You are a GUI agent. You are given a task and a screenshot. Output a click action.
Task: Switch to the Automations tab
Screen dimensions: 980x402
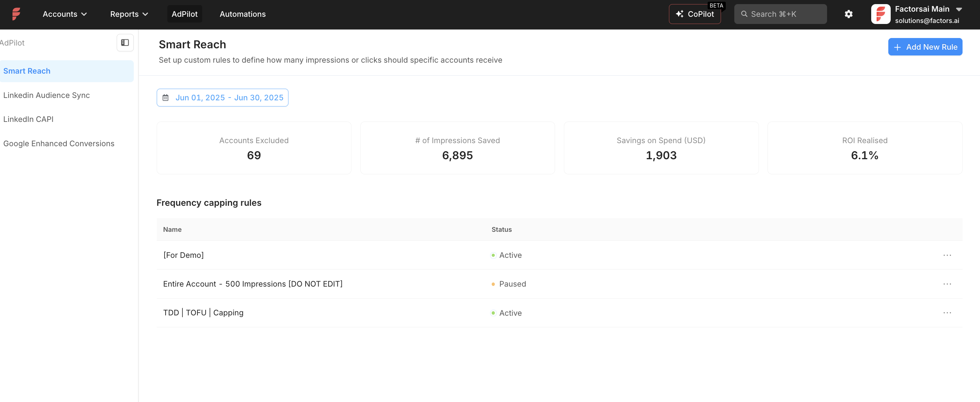[x=242, y=14]
